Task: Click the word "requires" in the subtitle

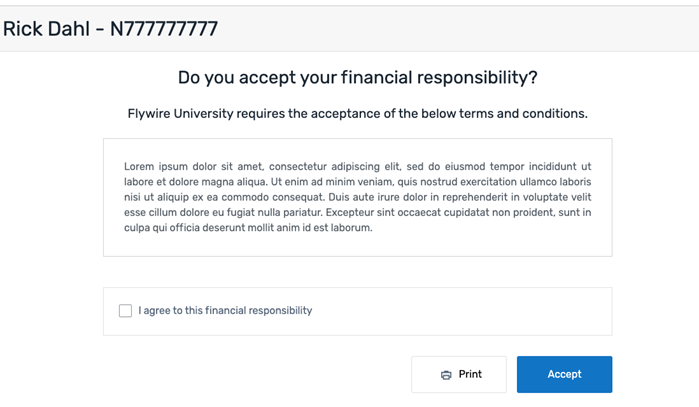Action: tap(260, 114)
